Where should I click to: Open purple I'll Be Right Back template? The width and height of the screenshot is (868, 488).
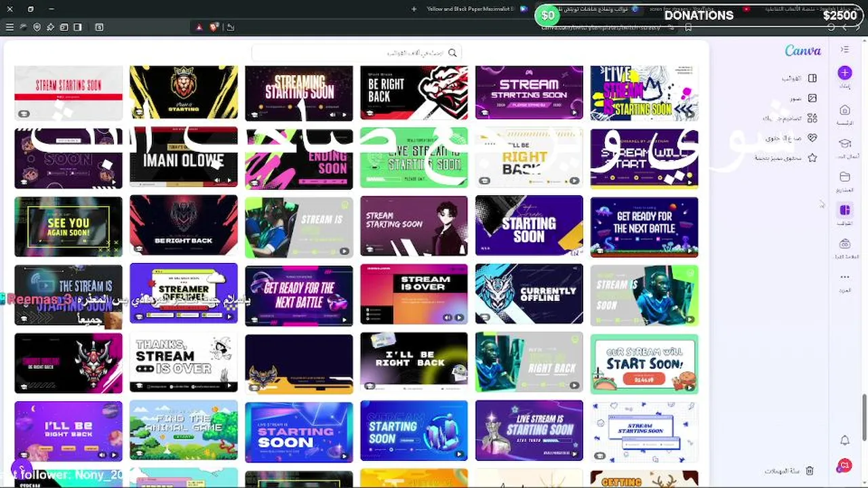[68, 431]
